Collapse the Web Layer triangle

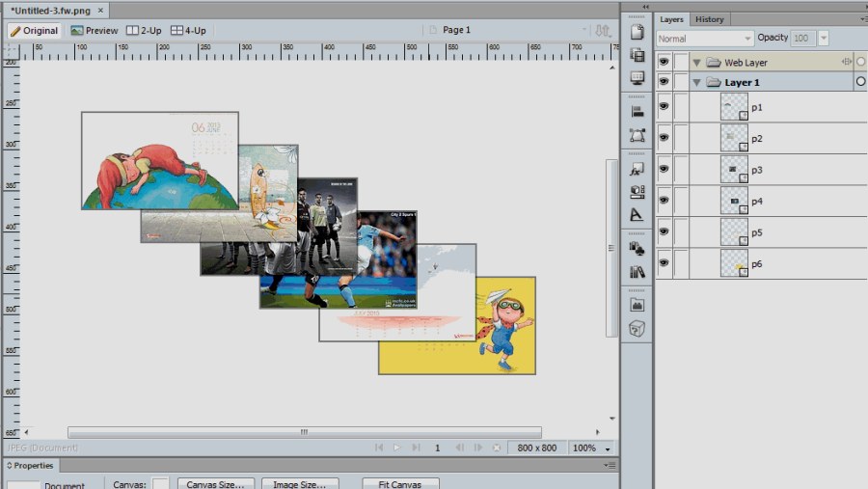pos(697,63)
